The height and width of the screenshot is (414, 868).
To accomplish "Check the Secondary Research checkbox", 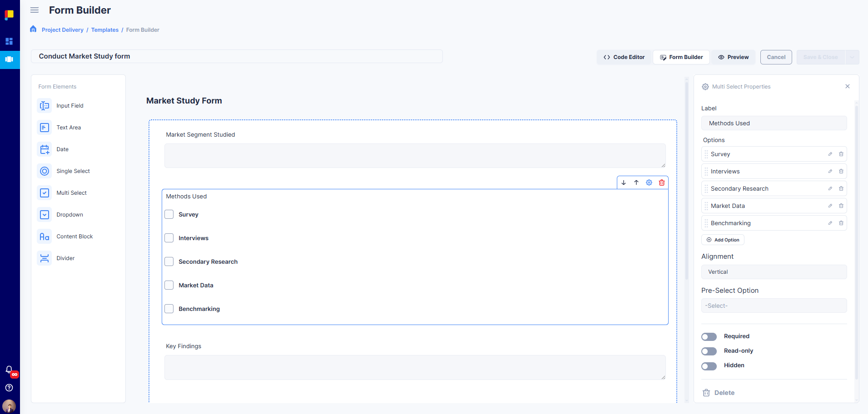I will (x=169, y=261).
